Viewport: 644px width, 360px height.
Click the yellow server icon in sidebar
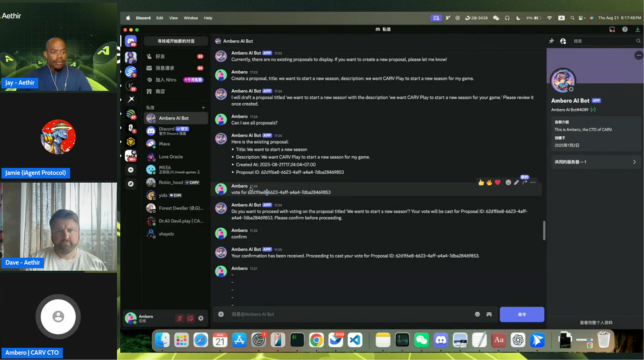click(x=130, y=142)
